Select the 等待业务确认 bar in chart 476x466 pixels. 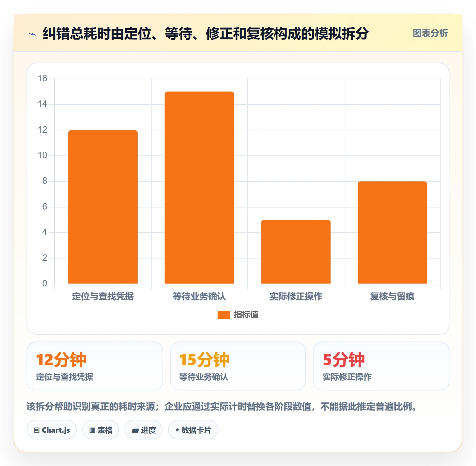[199, 187]
